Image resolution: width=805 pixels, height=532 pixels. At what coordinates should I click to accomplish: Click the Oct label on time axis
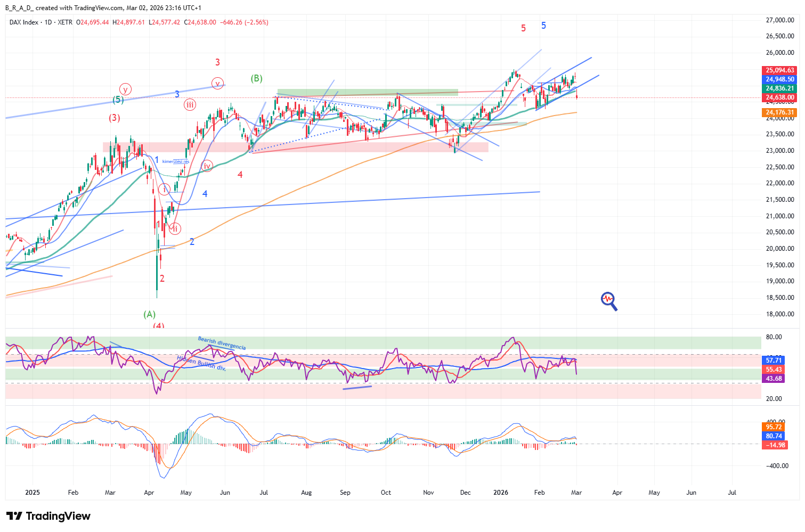tap(386, 493)
